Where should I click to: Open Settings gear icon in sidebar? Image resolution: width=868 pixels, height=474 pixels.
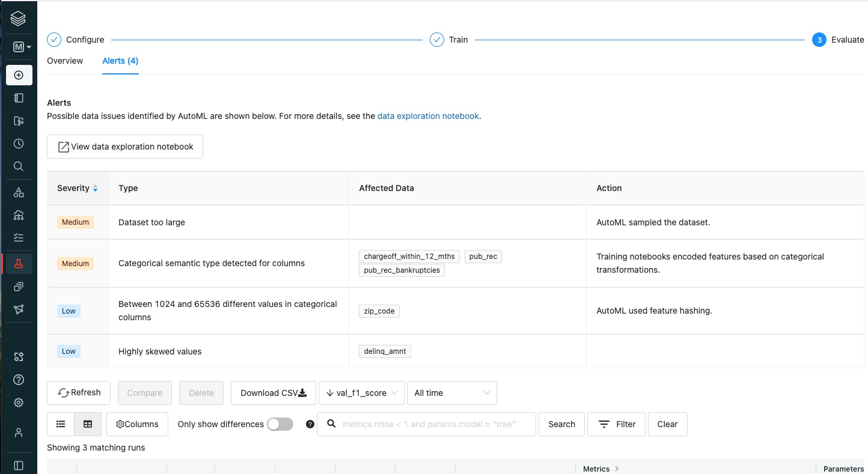coord(19,403)
